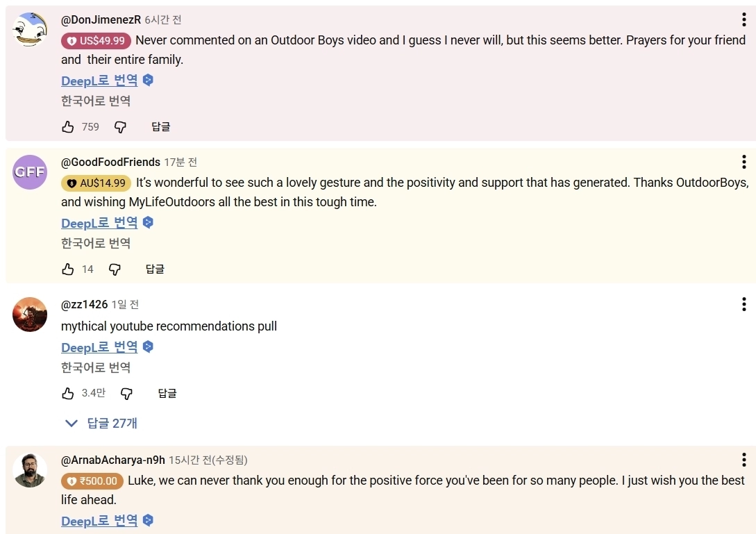Dislike @zz1426's comment
Image resolution: width=756 pixels, height=534 pixels.
(x=126, y=393)
